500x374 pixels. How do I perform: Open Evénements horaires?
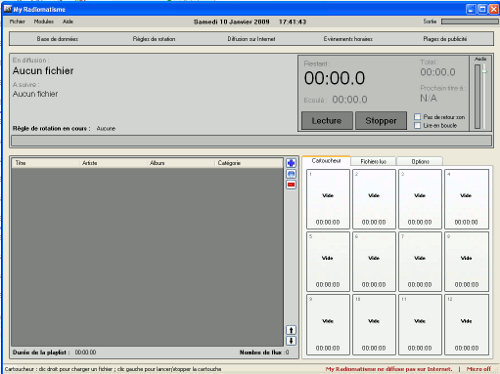click(348, 39)
